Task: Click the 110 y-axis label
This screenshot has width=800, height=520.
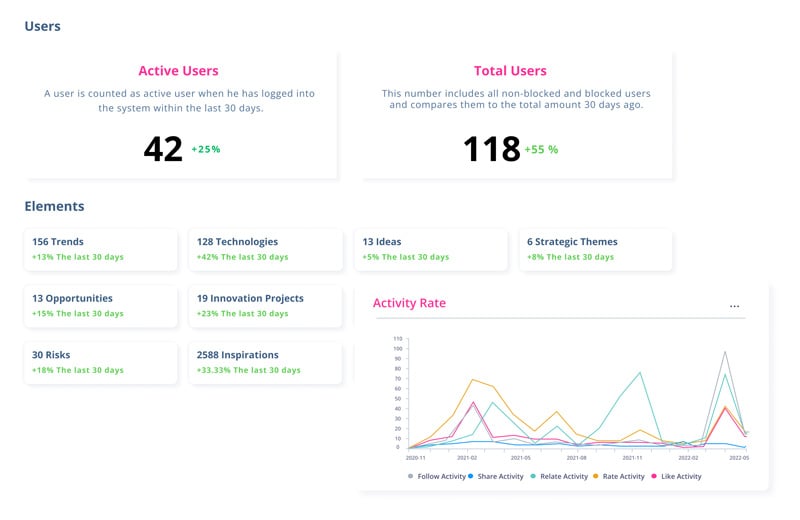Action: pyautogui.click(x=398, y=339)
